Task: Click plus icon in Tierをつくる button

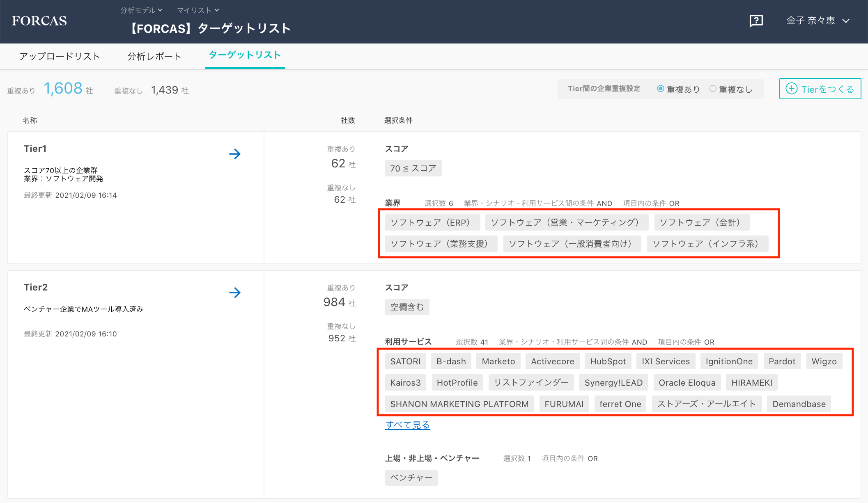Action: click(x=791, y=89)
